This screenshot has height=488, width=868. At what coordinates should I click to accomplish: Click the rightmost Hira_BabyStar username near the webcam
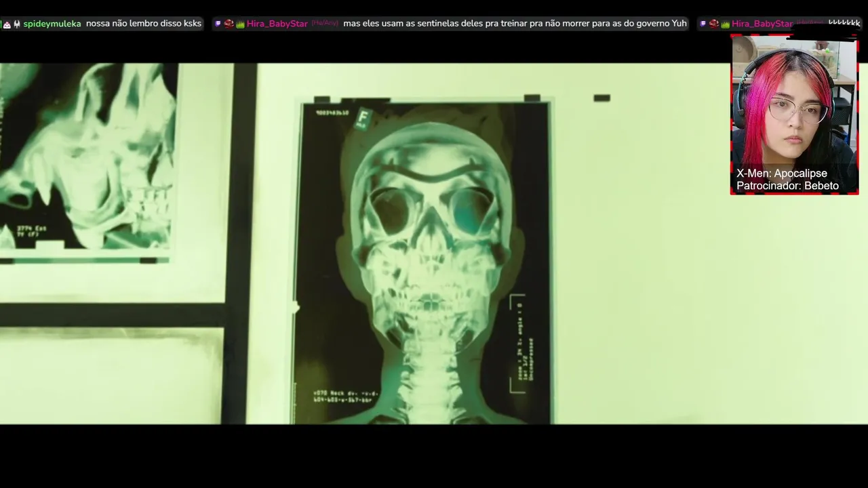click(x=762, y=24)
